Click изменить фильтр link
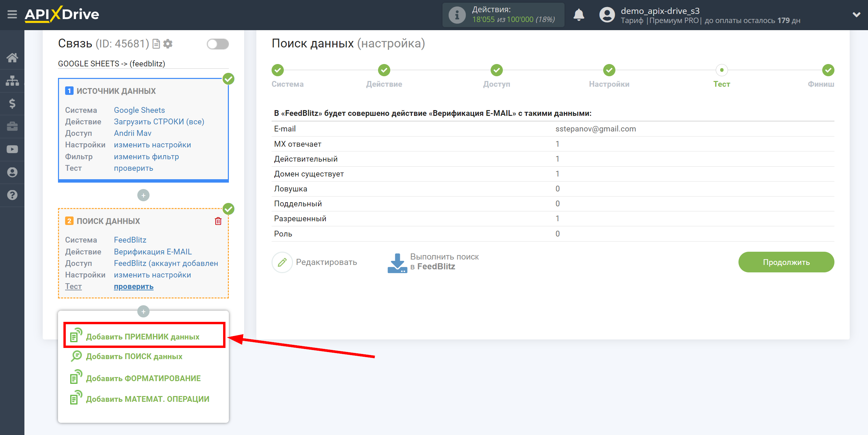The image size is (868, 435). (146, 157)
